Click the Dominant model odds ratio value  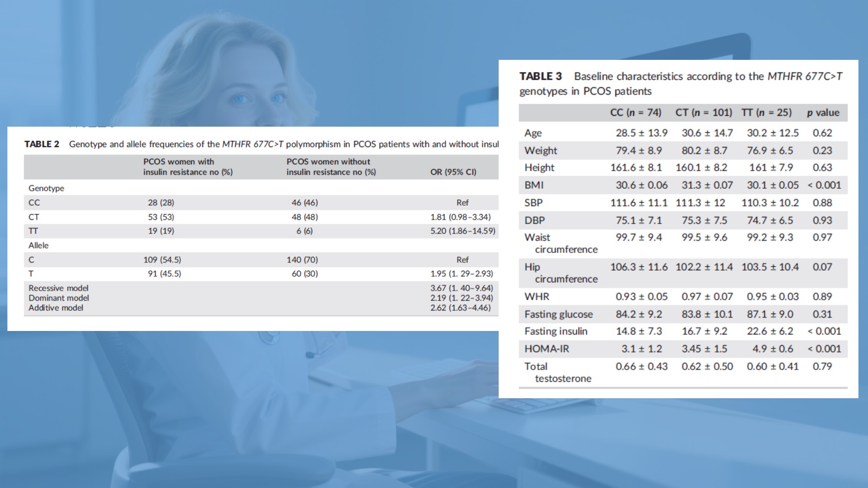point(461,298)
